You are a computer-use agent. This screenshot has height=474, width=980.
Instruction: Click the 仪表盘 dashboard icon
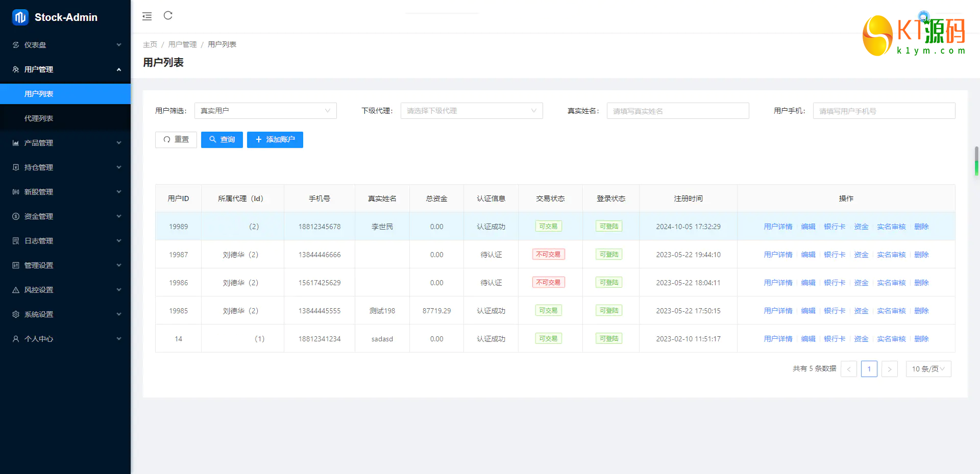click(x=16, y=45)
